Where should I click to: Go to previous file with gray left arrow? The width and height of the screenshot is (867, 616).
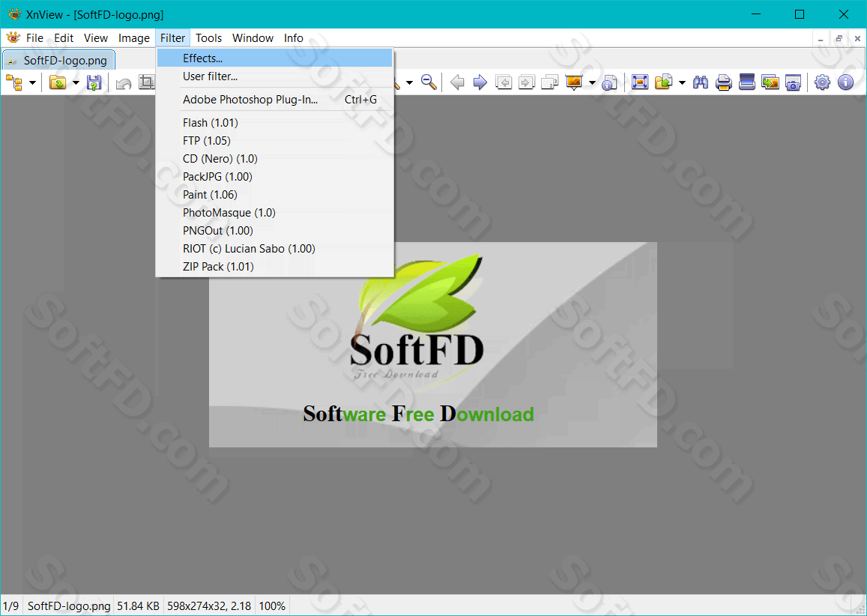456,82
